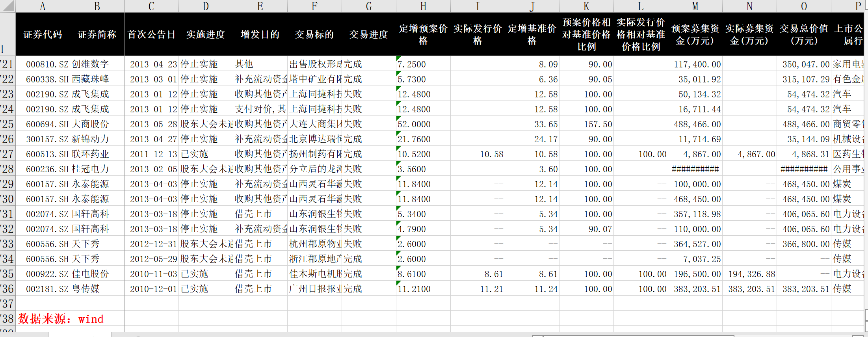This screenshot has height=337, width=868.
Task: Select cell 000810.SZ
Action: tap(43, 64)
